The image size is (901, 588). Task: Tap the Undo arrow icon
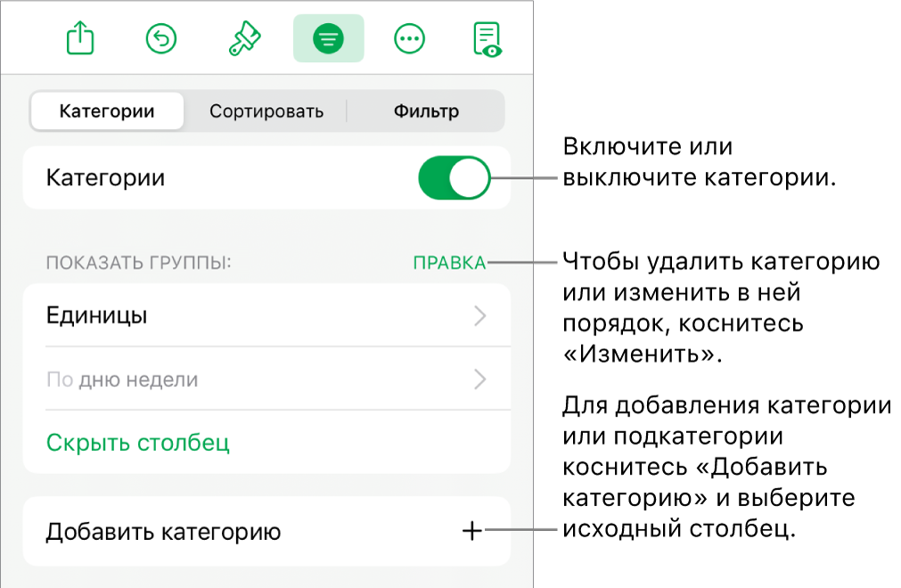(161, 39)
